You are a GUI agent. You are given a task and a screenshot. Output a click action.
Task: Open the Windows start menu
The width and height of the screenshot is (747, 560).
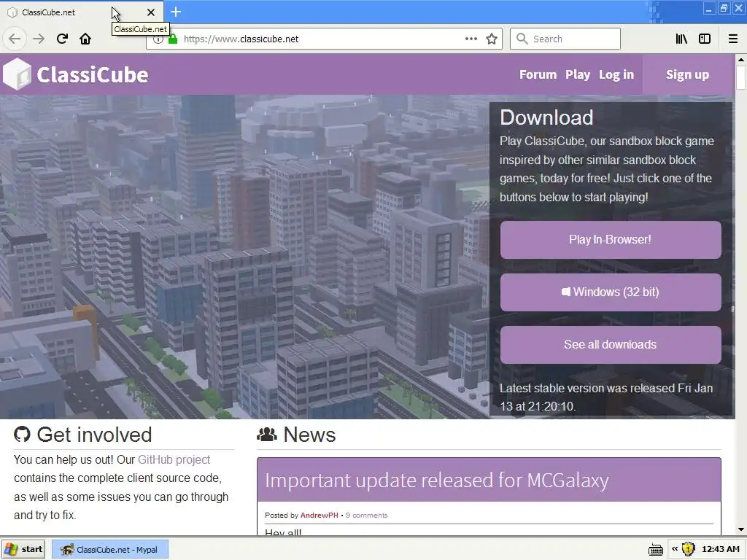click(23, 550)
